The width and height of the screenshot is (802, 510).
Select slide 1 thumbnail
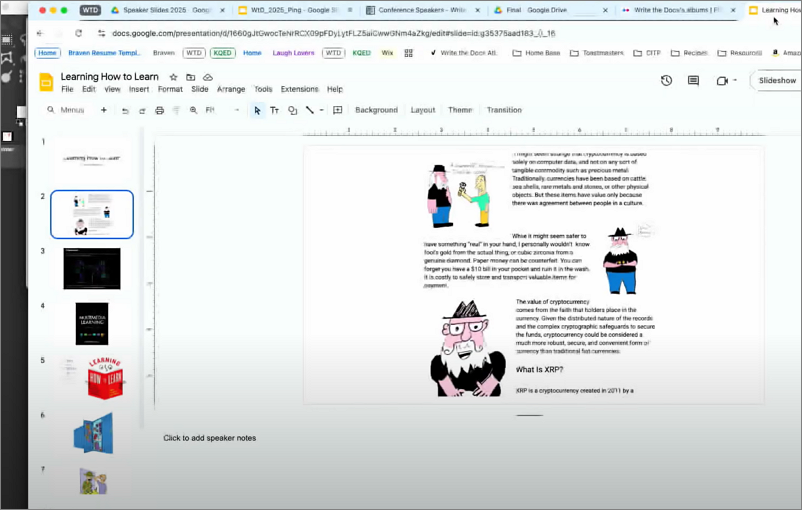(x=92, y=158)
